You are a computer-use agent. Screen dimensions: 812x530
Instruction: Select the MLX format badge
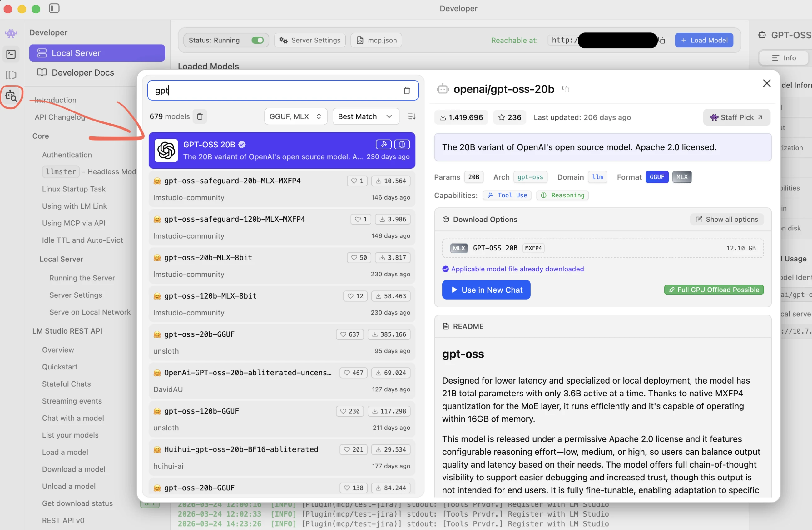(x=682, y=177)
